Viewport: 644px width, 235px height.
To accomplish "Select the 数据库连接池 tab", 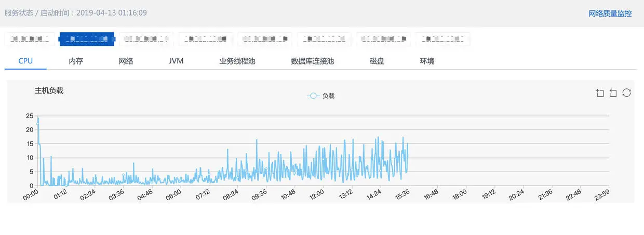I will (312, 61).
